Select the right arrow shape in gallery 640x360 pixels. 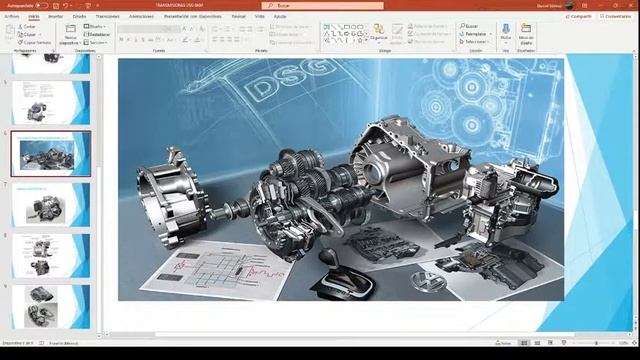click(x=347, y=34)
